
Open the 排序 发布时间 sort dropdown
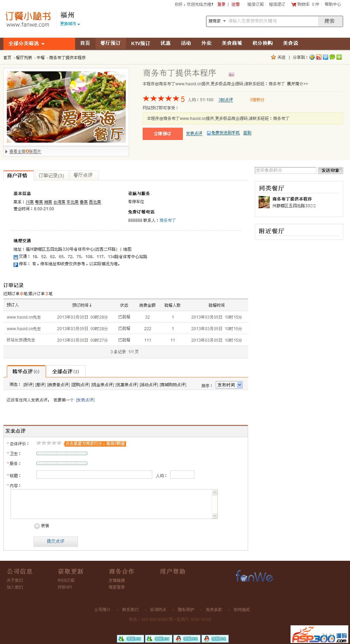229,385
